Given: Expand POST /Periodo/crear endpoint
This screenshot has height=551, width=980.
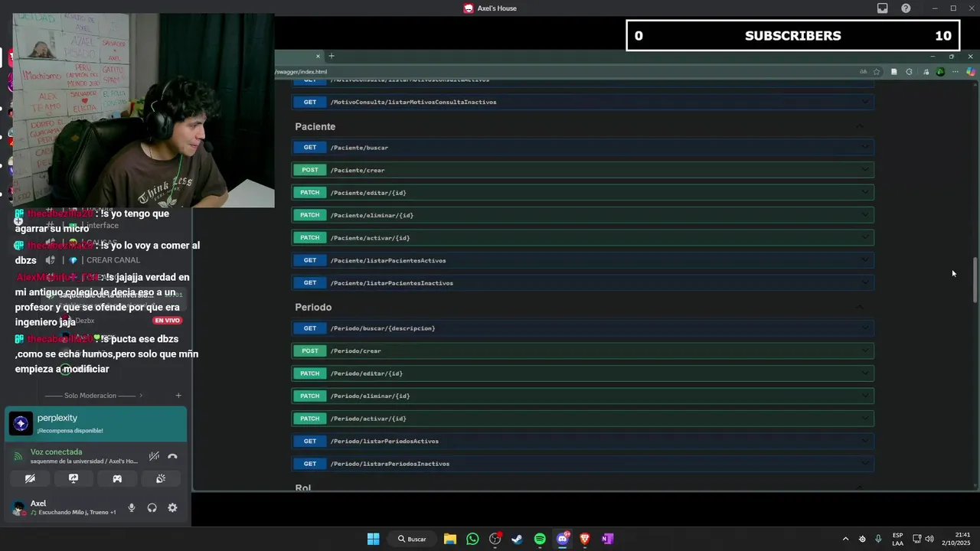Looking at the screenshot, I should tap(583, 350).
